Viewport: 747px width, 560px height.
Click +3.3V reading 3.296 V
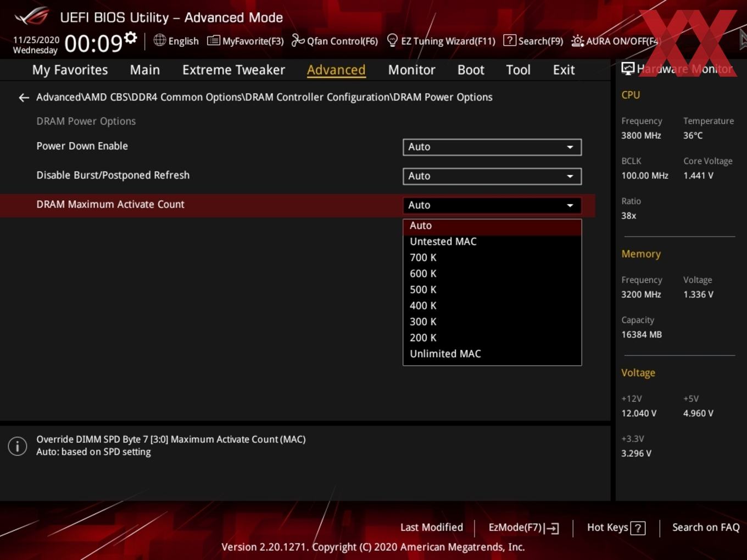(x=636, y=453)
